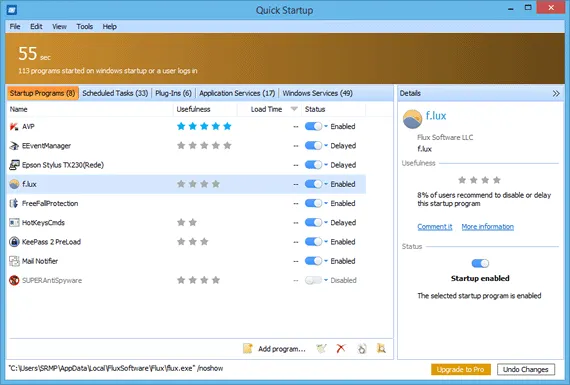Click the yellow bookmark icon in bottom toolbar

coord(381,349)
